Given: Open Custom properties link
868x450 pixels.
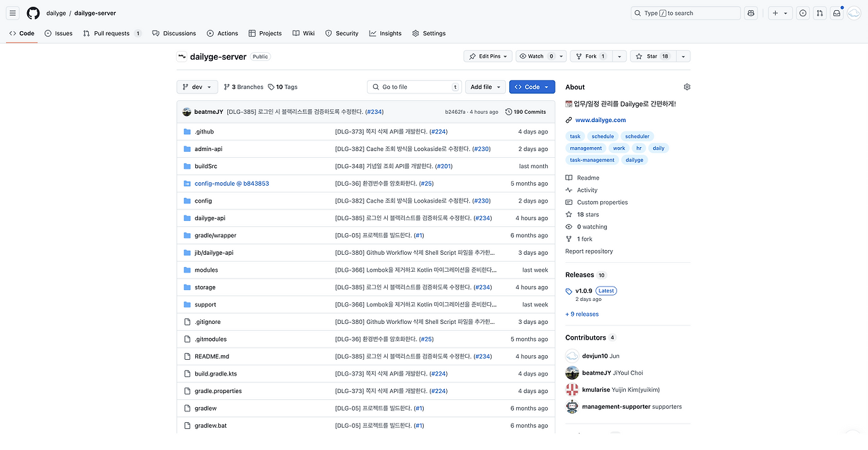Looking at the screenshot, I should pos(597,202).
